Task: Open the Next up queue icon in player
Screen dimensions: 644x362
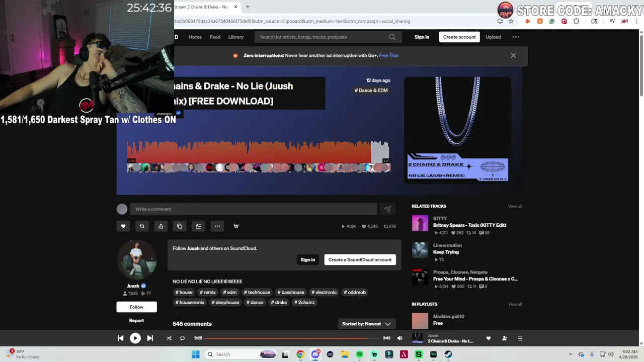Action: coord(520,338)
